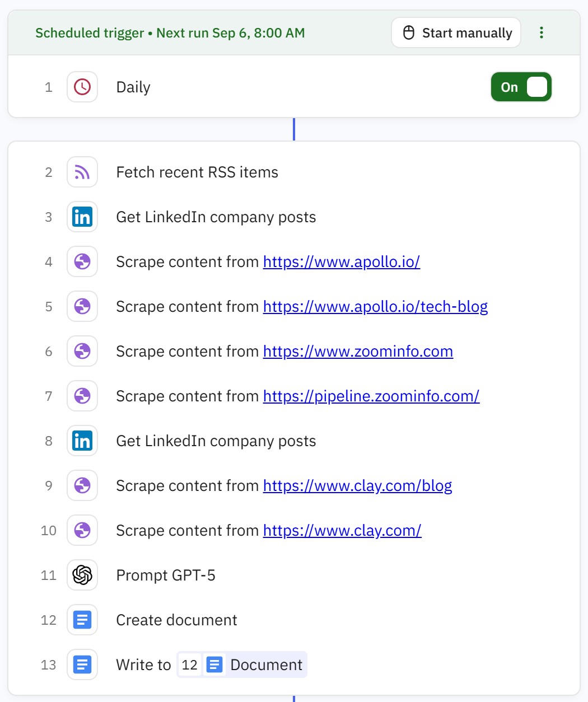Viewport: 588px width, 702px height.
Task: Open the apollo.io/tech-blog link
Action: [x=375, y=306]
